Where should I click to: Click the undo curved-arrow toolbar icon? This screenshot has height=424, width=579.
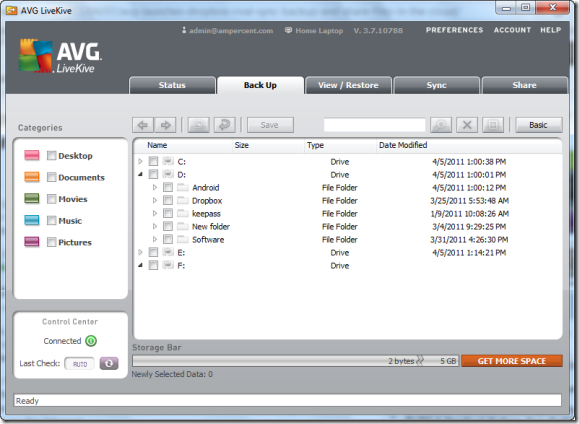tap(225, 125)
